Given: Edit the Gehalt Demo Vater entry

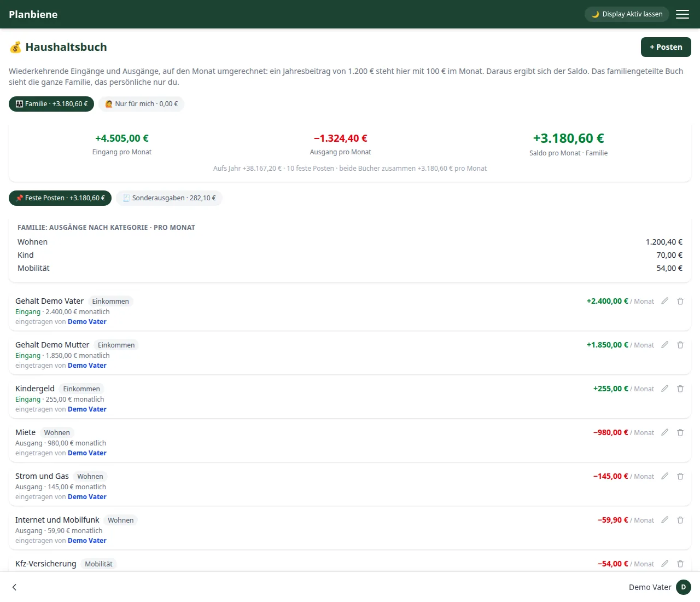Looking at the screenshot, I should [665, 301].
